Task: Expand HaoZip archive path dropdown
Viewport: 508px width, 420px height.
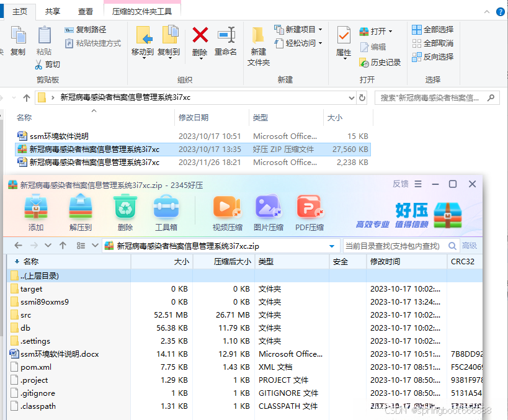Action: click(x=332, y=246)
